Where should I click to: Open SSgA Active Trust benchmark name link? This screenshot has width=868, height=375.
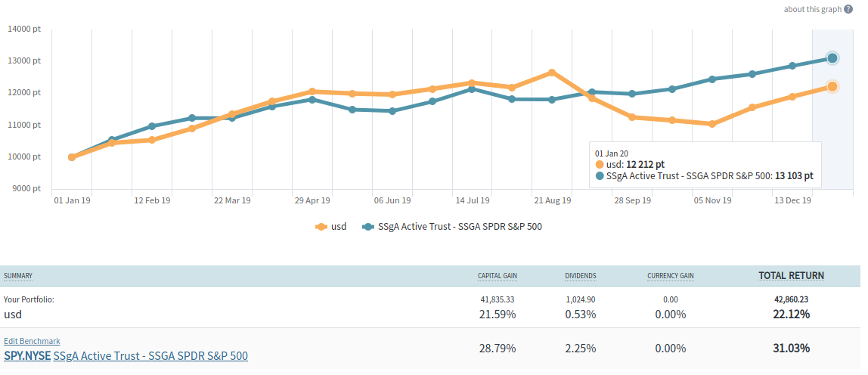150,355
